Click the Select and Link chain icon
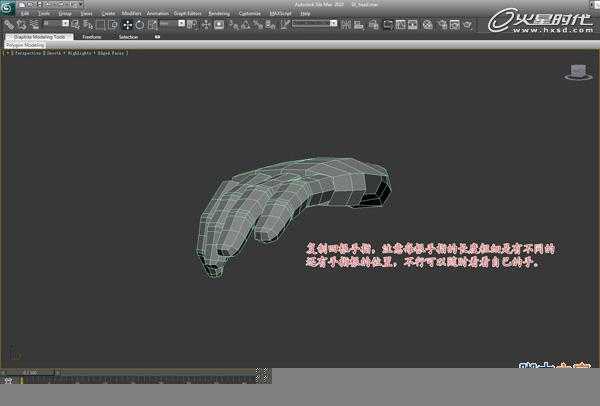The image size is (600, 406). click(9, 25)
